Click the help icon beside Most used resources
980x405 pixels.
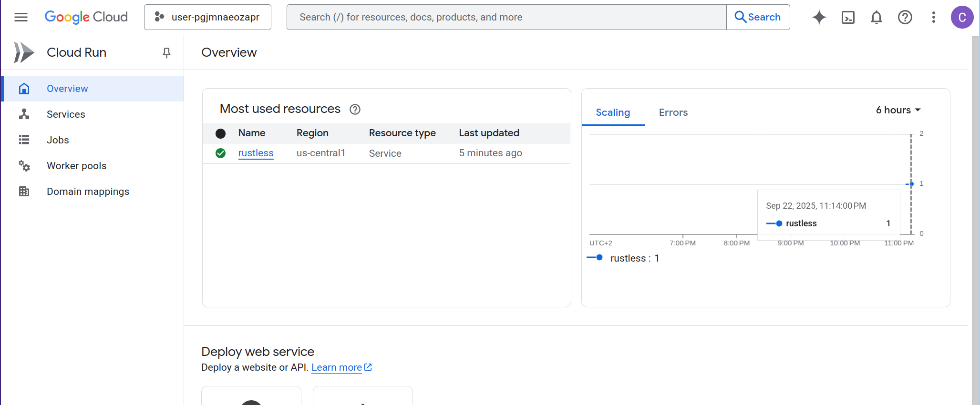click(x=355, y=109)
